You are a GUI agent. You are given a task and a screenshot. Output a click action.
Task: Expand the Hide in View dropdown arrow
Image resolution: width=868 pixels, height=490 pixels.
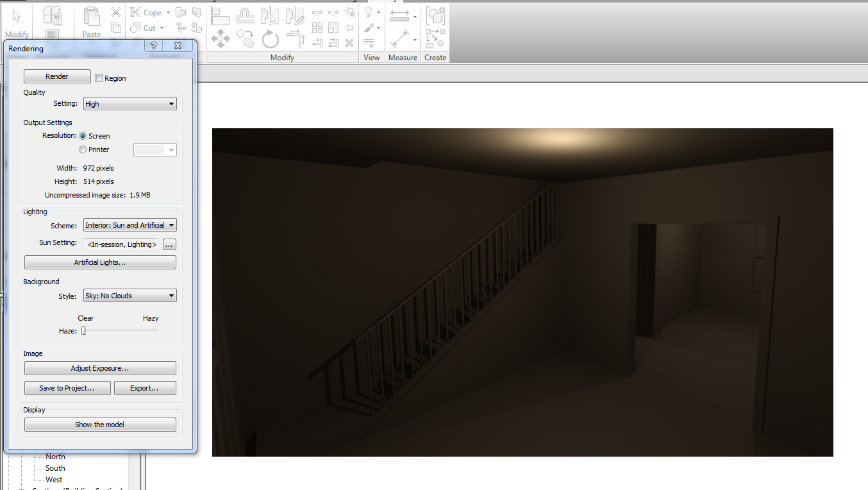point(378,12)
